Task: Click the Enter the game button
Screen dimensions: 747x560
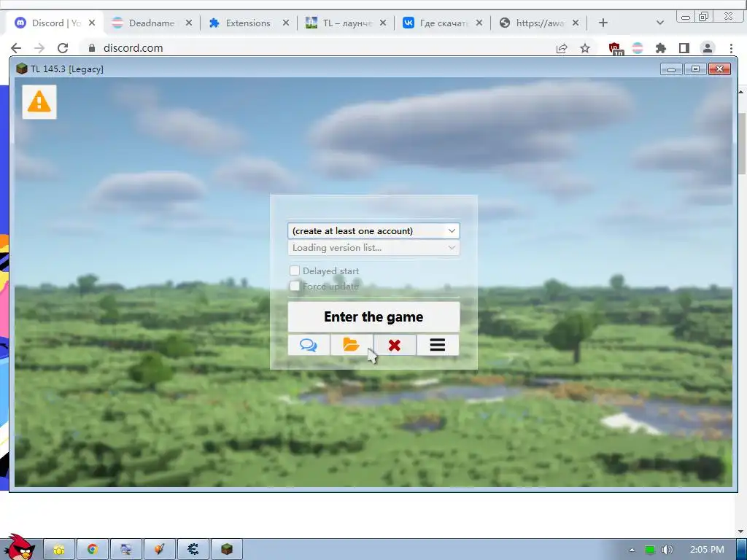Action: tap(373, 316)
